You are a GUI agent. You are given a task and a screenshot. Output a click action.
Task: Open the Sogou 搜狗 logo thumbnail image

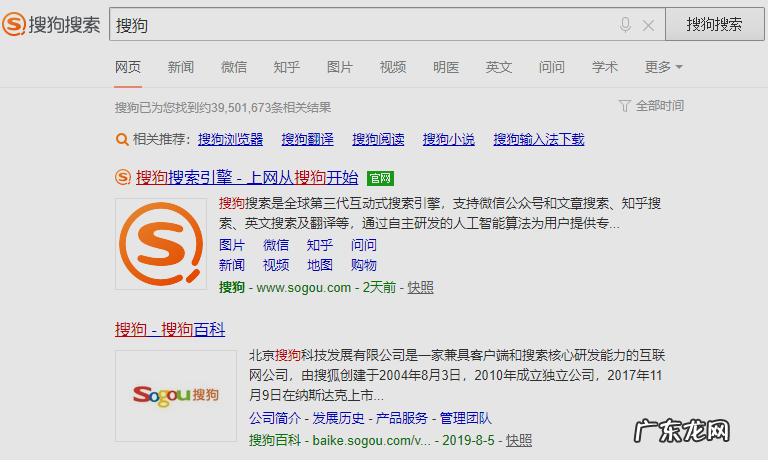pyautogui.click(x=175, y=395)
